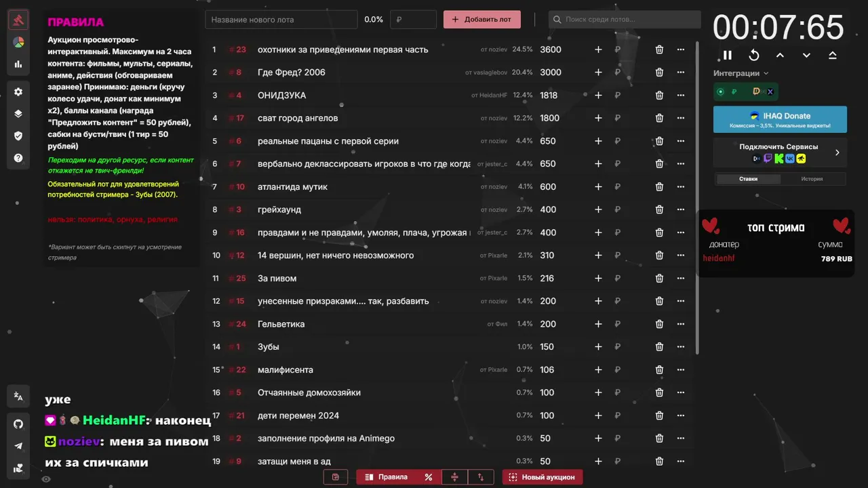Image resolution: width=868 pixels, height=488 pixels.
Task: Click ruble icon on 'атлантида мутик' row
Action: 617,186
